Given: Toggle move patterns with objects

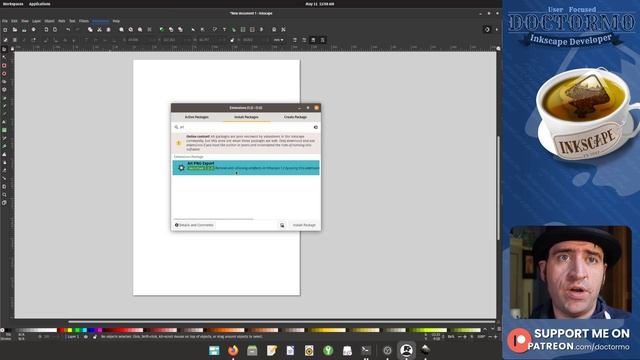Looking at the screenshot, I should point(322,40).
